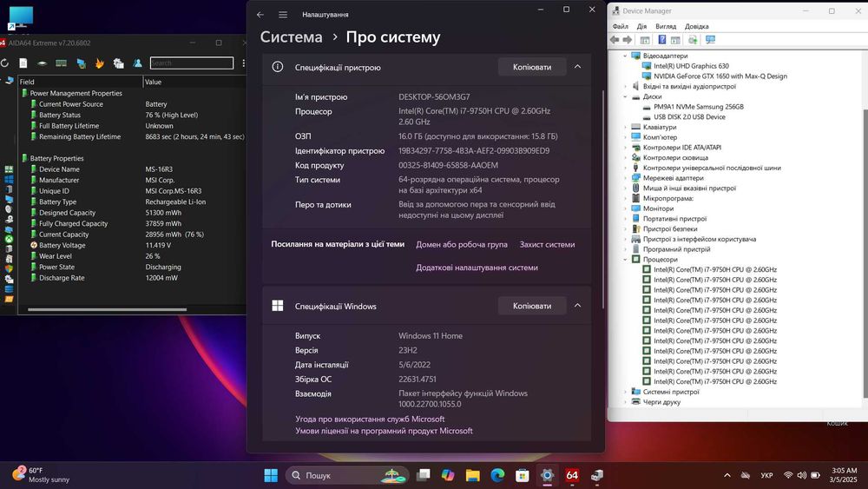Image resolution: width=868 pixels, height=489 pixels.
Task: Open the Дія menu in Device Manager
Action: (641, 27)
